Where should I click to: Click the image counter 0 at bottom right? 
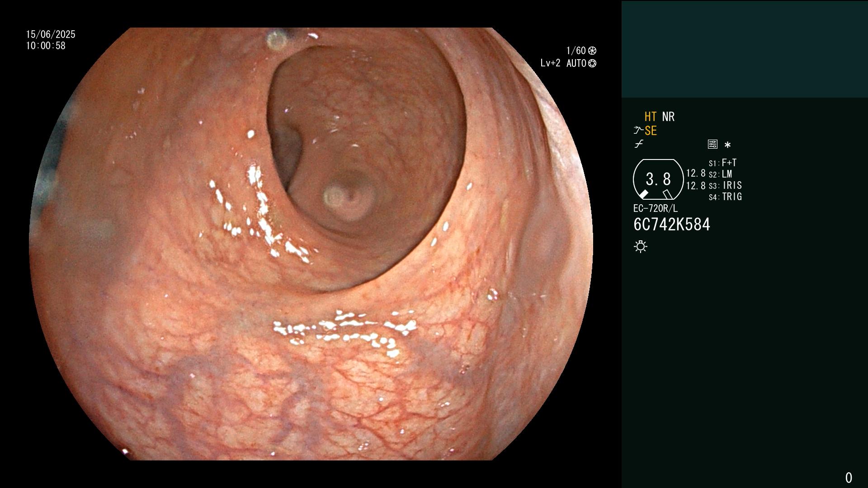coord(849,478)
